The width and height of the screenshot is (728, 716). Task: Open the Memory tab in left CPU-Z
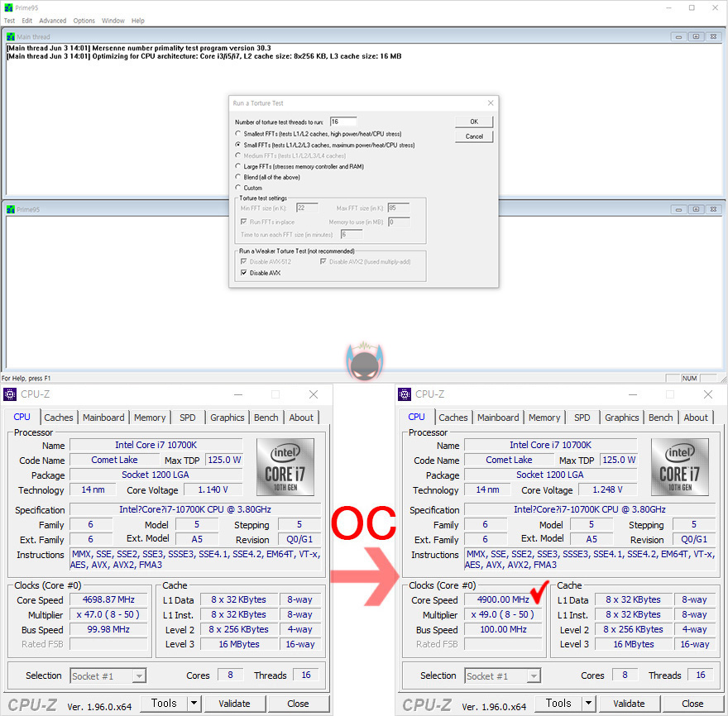[150, 418]
